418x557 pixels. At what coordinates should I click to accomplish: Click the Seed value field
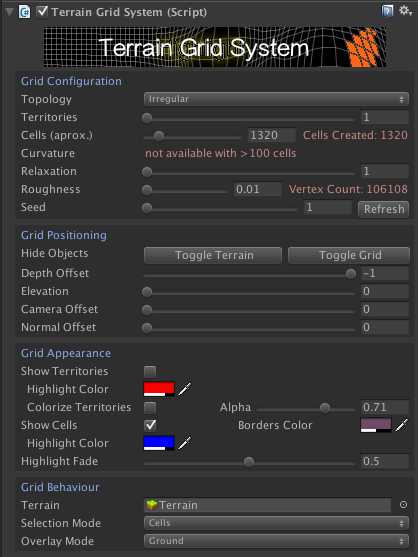click(328, 207)
